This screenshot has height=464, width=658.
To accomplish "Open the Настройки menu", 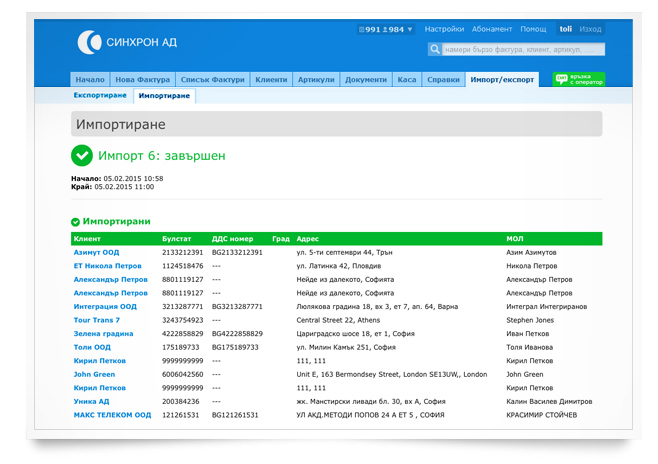I will point(444,30).
